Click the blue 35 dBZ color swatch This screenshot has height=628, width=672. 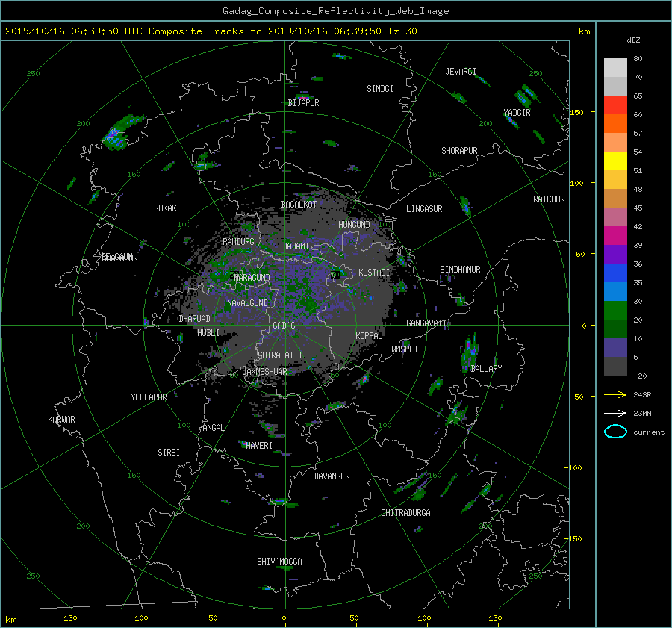coord(615,273)
